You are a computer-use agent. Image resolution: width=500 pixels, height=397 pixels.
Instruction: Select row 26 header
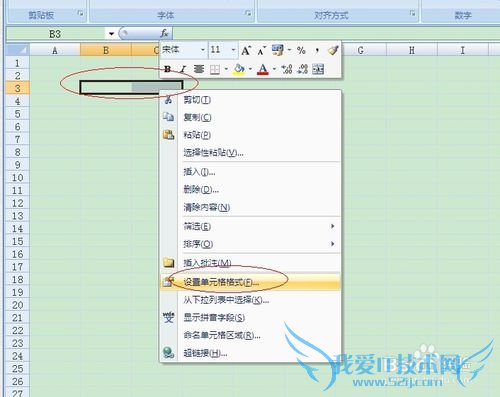click(18, 381)
